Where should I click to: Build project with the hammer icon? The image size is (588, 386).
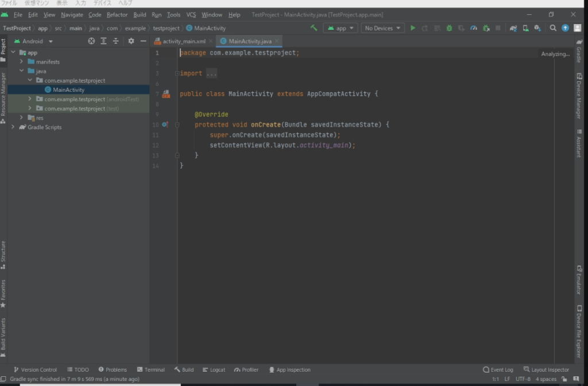pyautogui.click(x=314, y=28)
